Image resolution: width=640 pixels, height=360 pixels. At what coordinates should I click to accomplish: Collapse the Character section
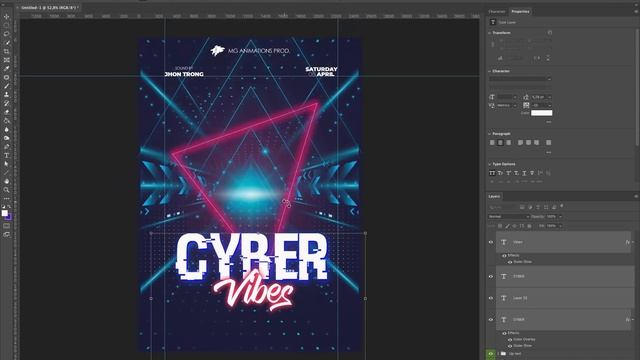coord(490,71)
